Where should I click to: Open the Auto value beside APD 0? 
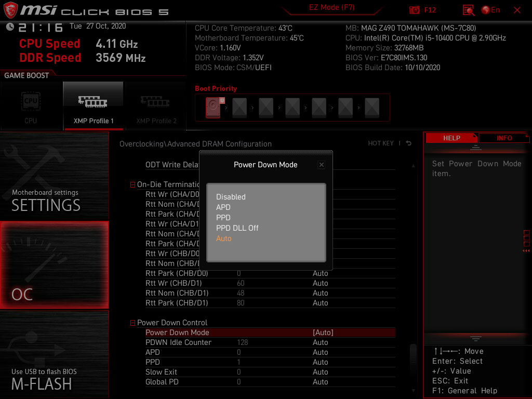[x=320, y=352]
